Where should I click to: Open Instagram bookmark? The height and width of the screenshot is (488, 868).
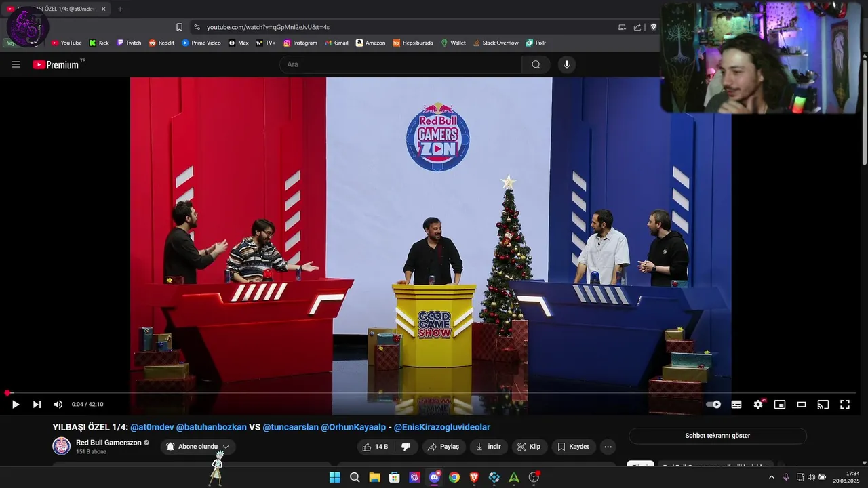(300, 43)
